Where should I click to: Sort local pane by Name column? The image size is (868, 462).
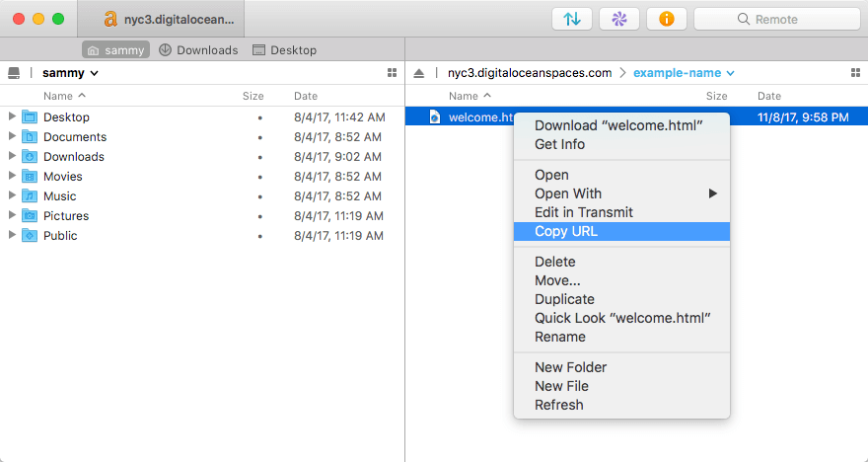[64, 96]
